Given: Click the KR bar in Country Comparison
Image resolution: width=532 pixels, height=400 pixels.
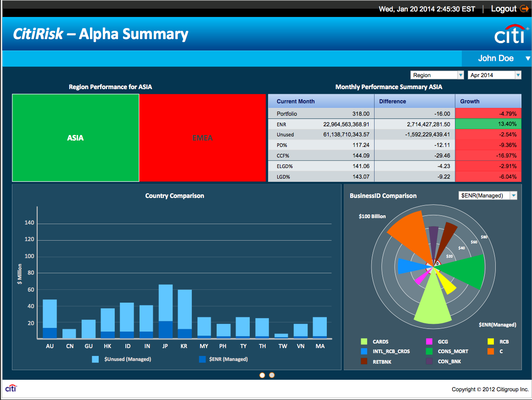Looking at the screenshot, I should [185, 314].
